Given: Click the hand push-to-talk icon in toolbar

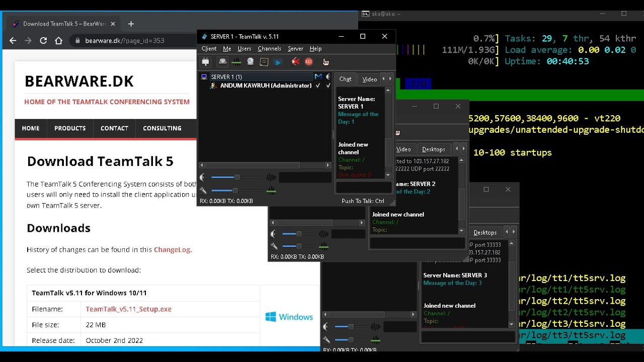Looking at the screenshot, I should 326,62.
